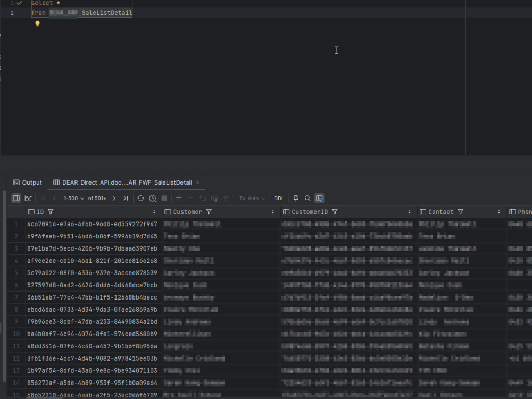Screen dimensions: 532x399
Task: Click the 'select *' line in the editor
Action: tap(46, 3)
